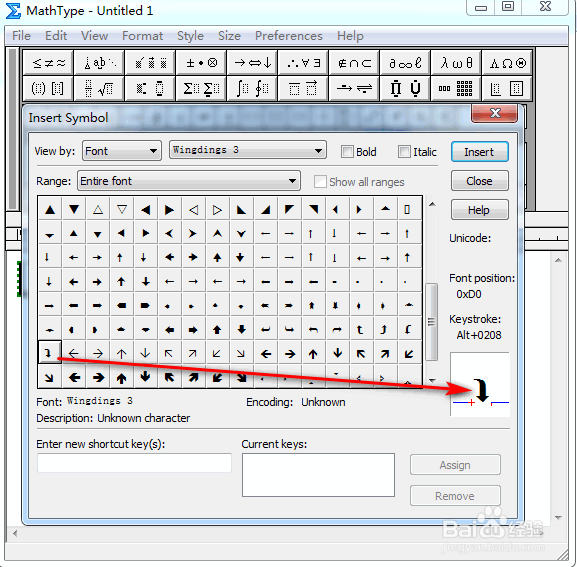Select the thin northeast arrow in selected row
Screen dimensions: 577x567
coord(193,353)
